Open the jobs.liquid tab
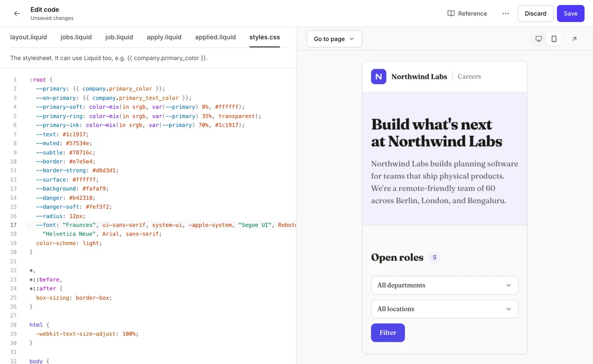This screenshot has height=364, width=593. click(76, 37)
